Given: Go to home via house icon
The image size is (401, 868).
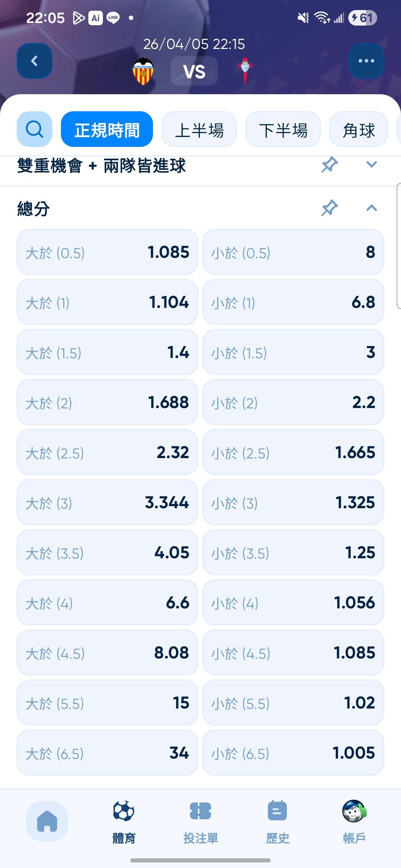Looking at the screenshot, I should coord(47,821).
